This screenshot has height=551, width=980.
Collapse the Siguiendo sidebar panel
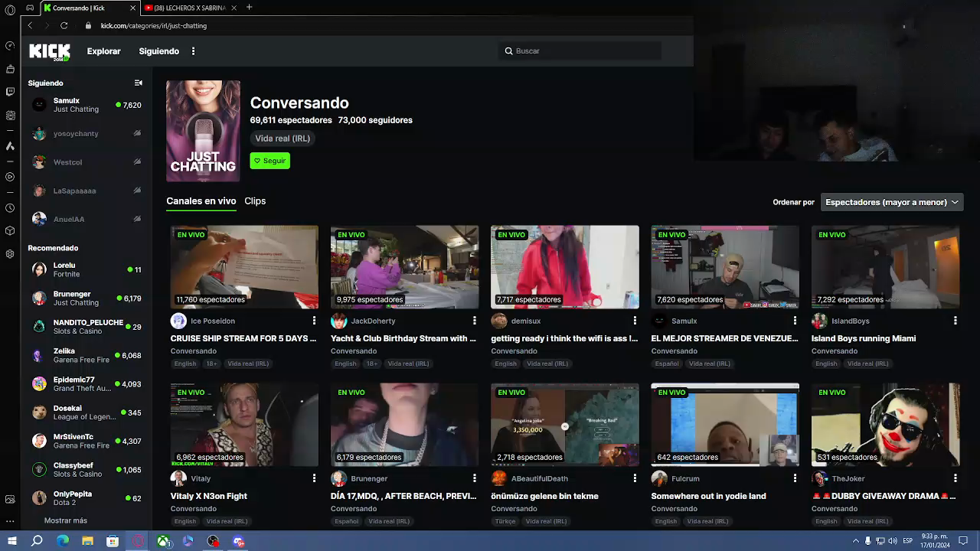point(138,83)
